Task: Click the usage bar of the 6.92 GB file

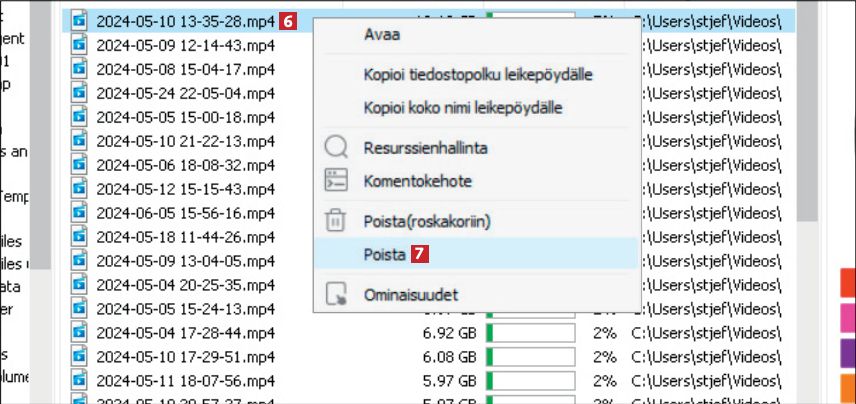Action: 530,332
